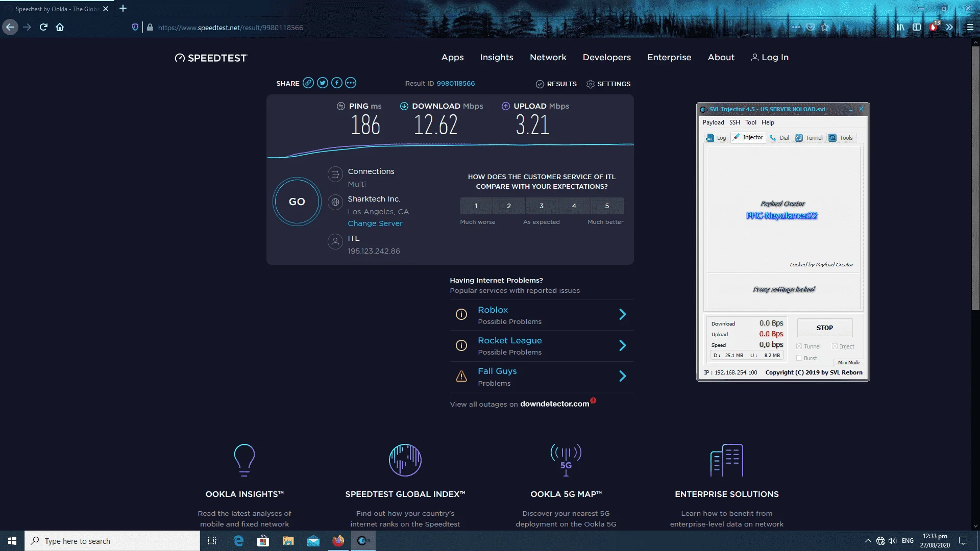Rate customer service as 5
This screenshot has width=980, height=551.
pos(607,206)
